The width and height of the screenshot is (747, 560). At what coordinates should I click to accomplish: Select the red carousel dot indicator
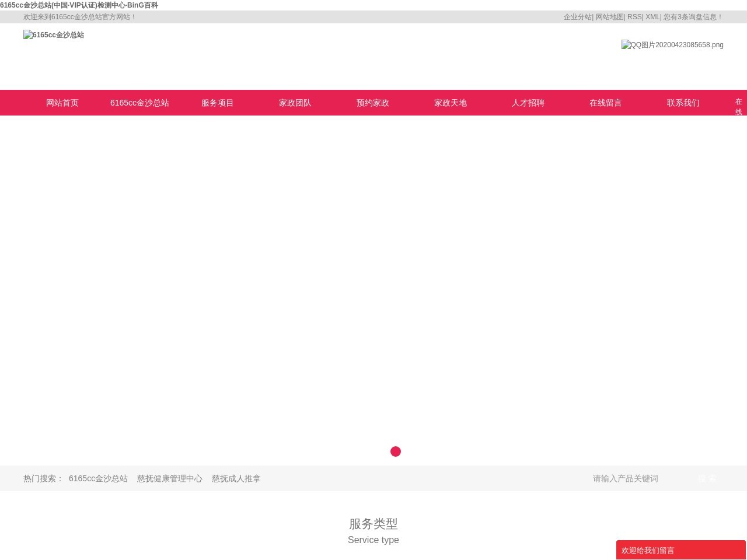(396, 452)
